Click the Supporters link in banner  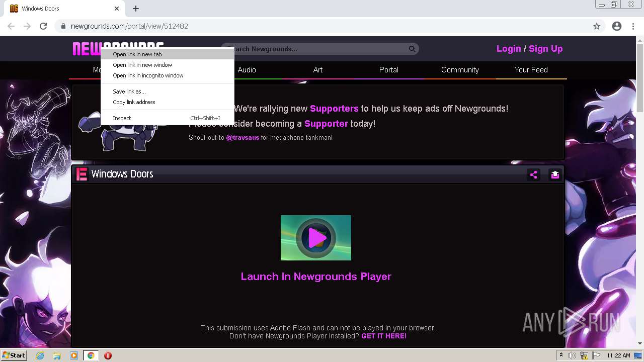pyautogui.click(x=334, y=109)
